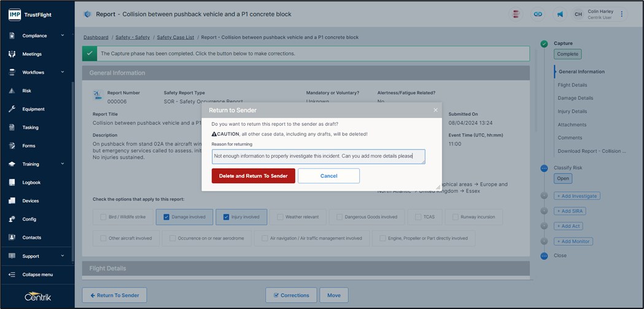Uncheck Damage involved checkbox

click(166, 217)
